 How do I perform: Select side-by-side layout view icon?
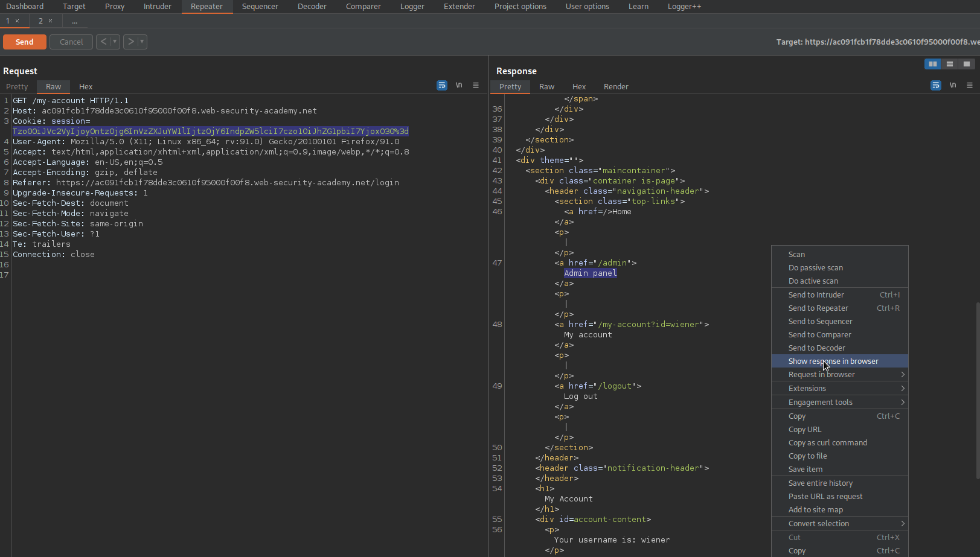(933, 64)
